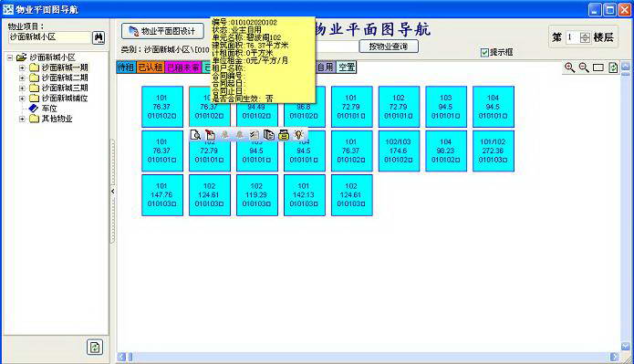Click the yellow printer icon in floating toolbar

284,135
